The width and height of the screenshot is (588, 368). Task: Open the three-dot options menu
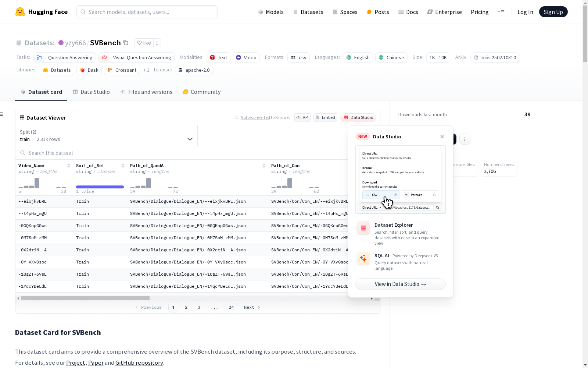(465, 139)
